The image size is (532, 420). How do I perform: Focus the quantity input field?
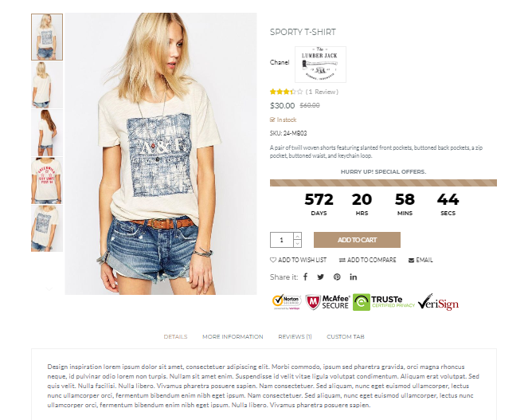[x=282, y=240]
